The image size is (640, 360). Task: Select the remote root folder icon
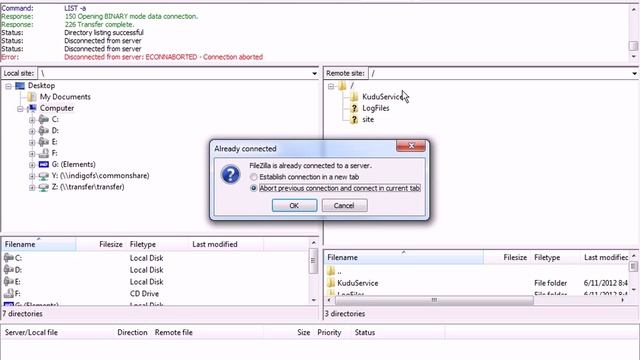point(342,86)
